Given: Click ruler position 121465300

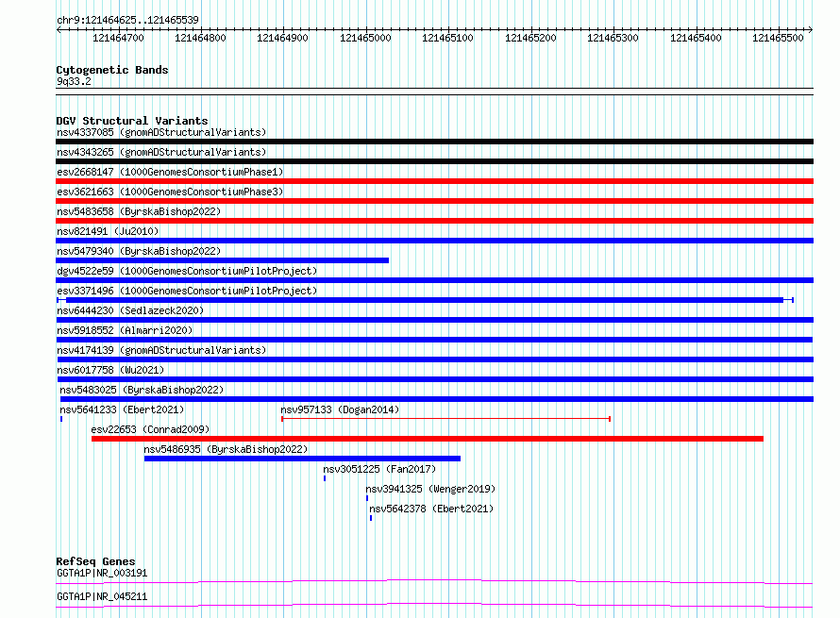Looking at the screenshot, I should (613, 38).
